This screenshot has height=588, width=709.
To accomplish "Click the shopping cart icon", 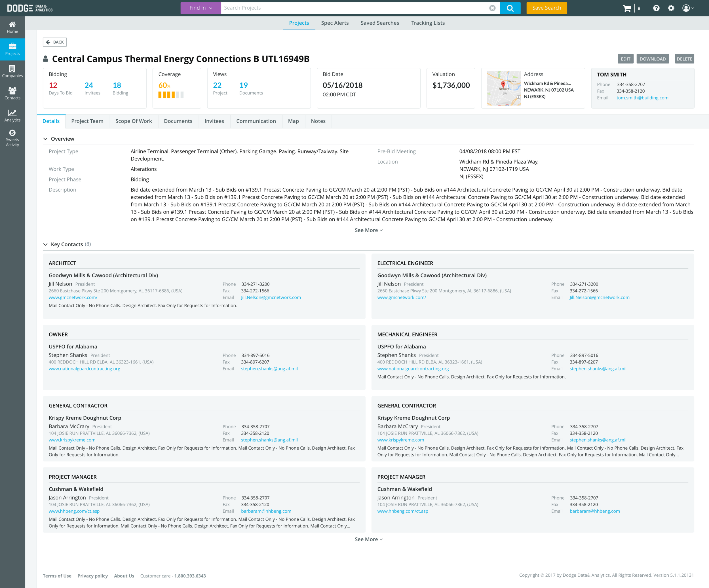I will 627,8.
